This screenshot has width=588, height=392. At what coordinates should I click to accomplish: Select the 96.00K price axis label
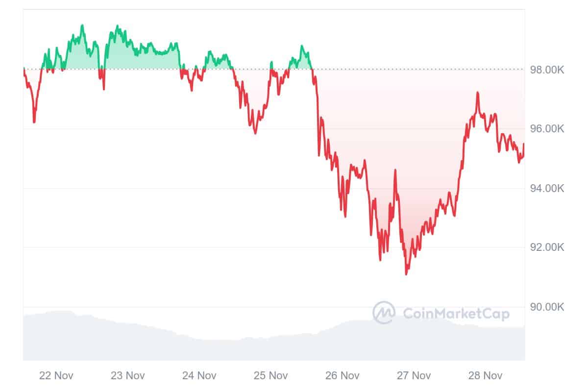(x=546, y=129)
